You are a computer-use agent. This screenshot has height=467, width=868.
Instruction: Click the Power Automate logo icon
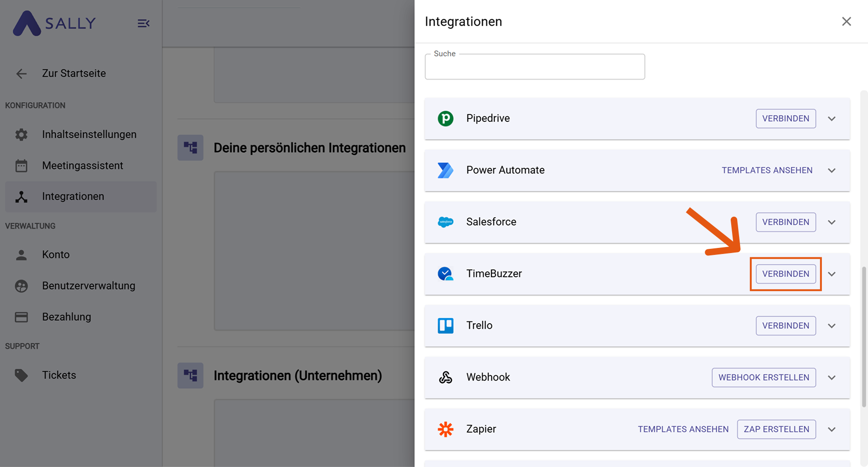coord(445,170)
